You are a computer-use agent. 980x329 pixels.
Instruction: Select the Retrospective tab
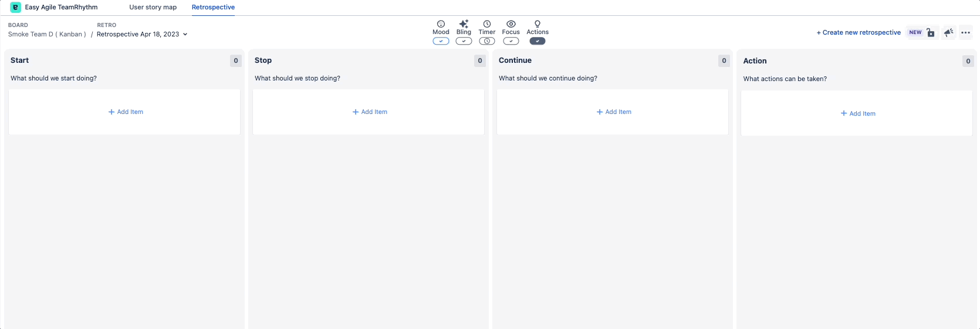click(213, 7)
